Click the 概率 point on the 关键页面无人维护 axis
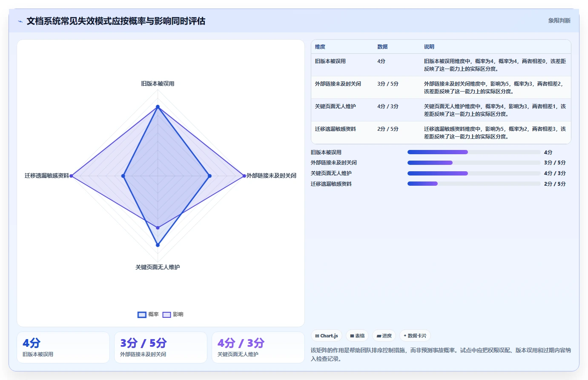588x380 pixels. pyautogui.click(x=158, y=245)
